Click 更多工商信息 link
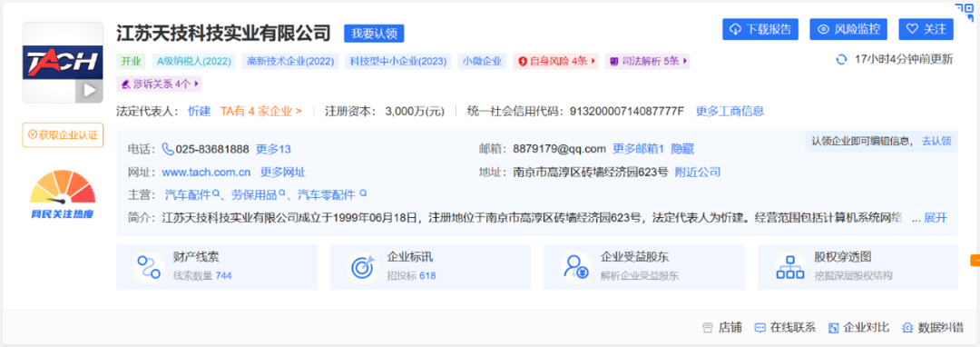 (730, 112)
